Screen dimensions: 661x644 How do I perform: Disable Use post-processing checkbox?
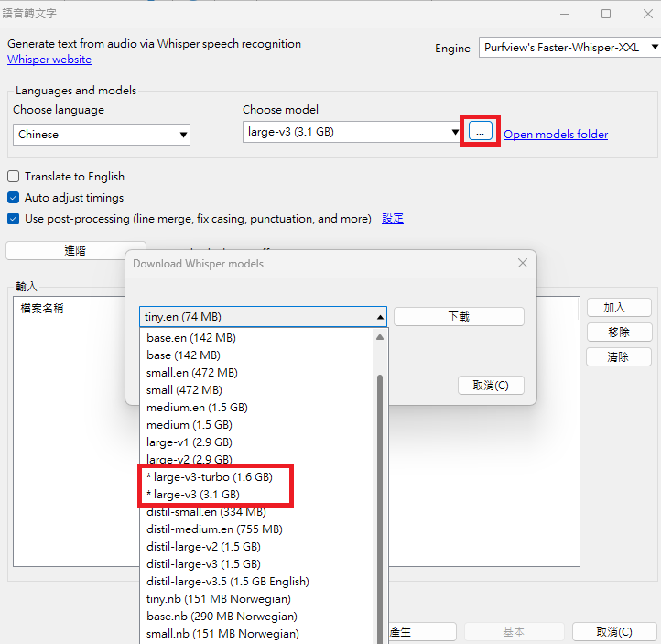coord(14,219)
